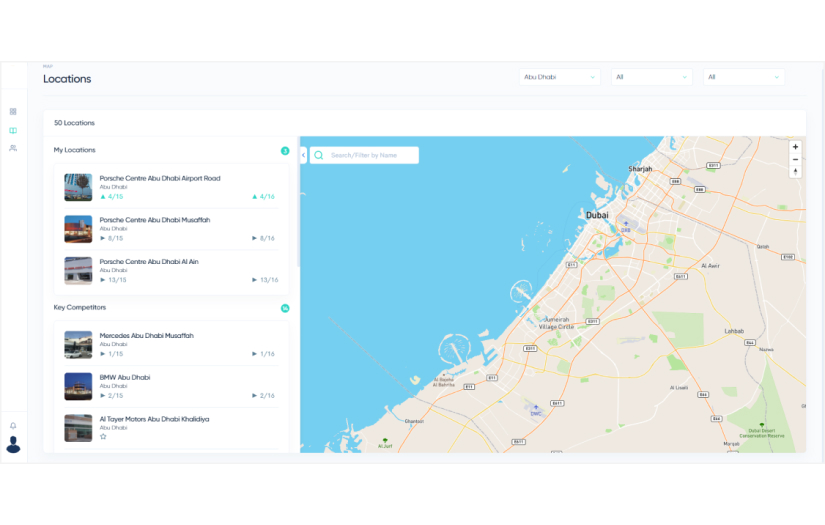Click the Sharjah label on the map

pyautogui.click(x=640, y=169)
